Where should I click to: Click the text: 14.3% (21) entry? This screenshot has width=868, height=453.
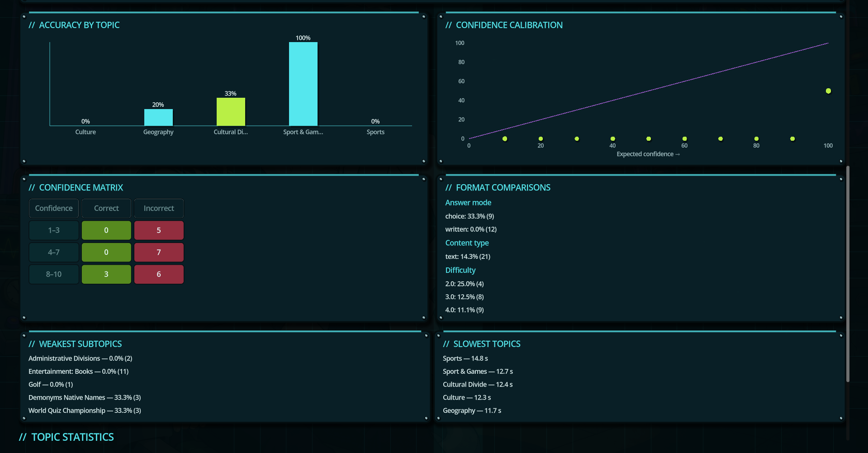(x=468, y=257)
